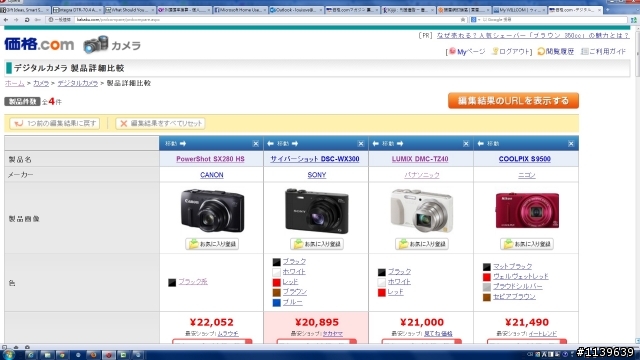Click the デジタルカメラ breadcrumb link

(78, 83)
